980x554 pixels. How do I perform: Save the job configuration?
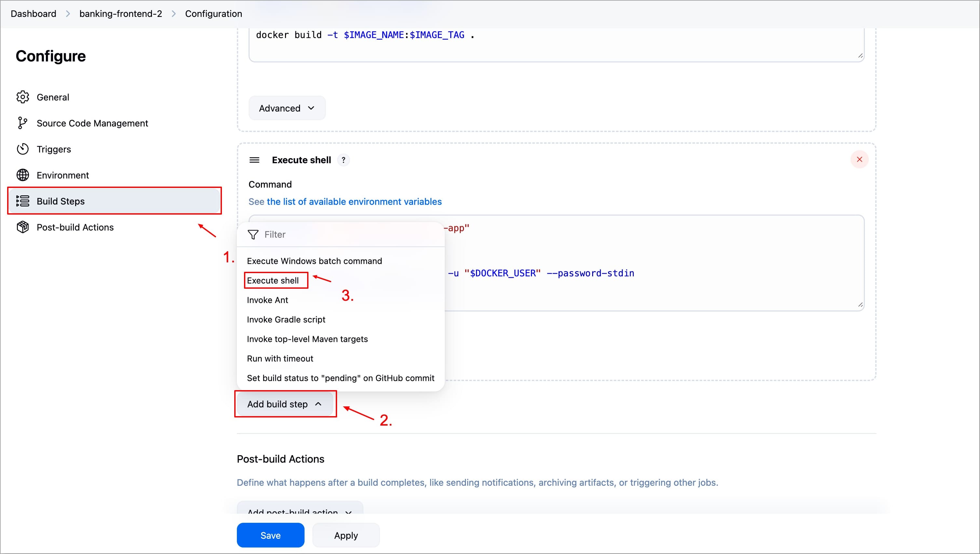click(270, 535)
